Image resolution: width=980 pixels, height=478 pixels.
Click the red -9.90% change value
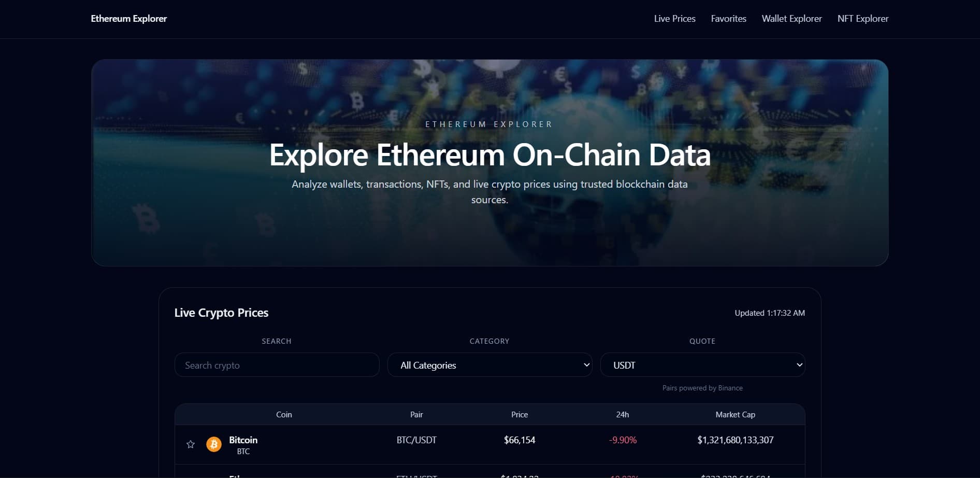(x=623, y=440)
